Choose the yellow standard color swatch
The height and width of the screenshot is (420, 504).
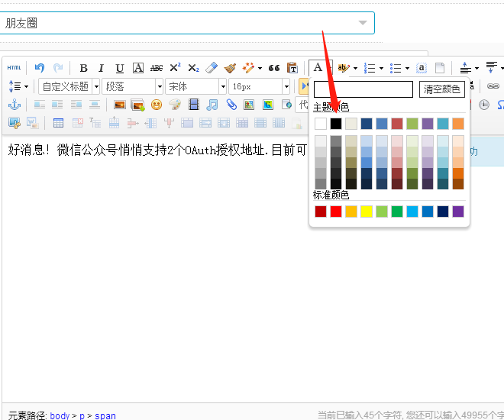(x=367, y=212)
